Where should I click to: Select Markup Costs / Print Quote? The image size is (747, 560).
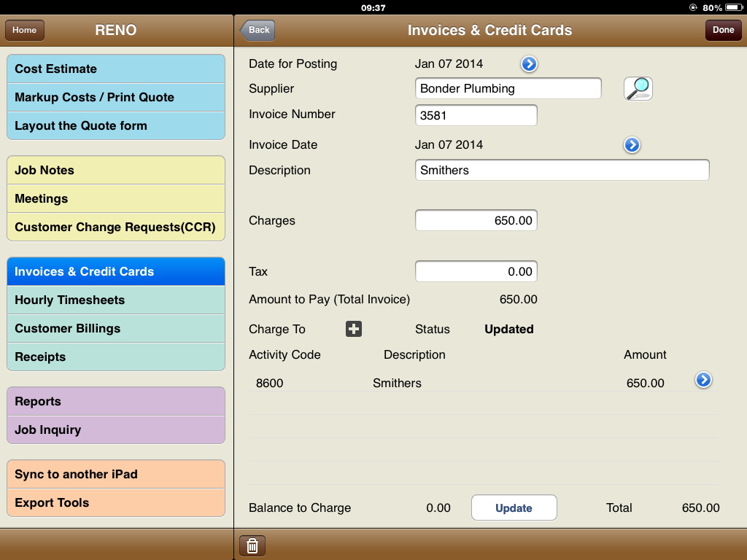pyautogui.click(x=116, y=97)
